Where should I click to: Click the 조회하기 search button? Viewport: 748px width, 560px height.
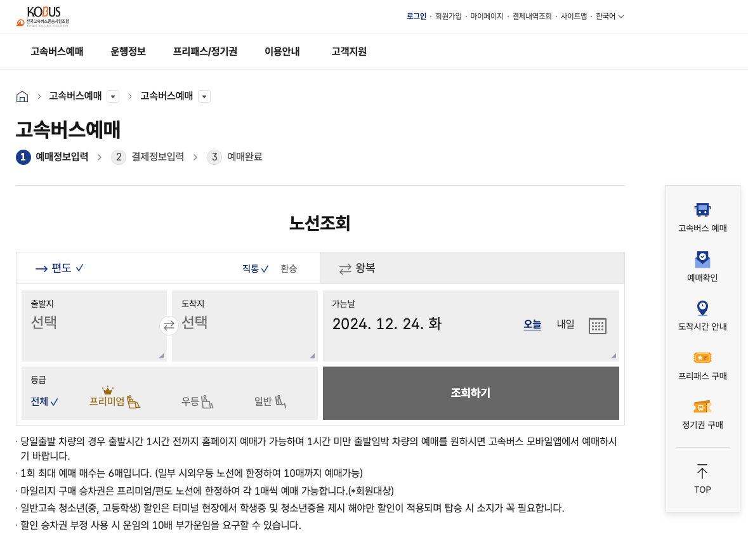pos(471,393)
